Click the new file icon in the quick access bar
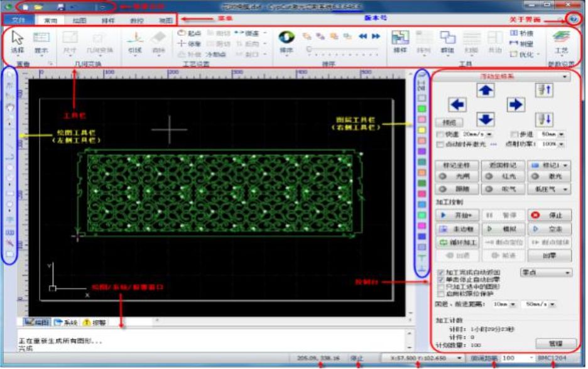 (25, 7)
